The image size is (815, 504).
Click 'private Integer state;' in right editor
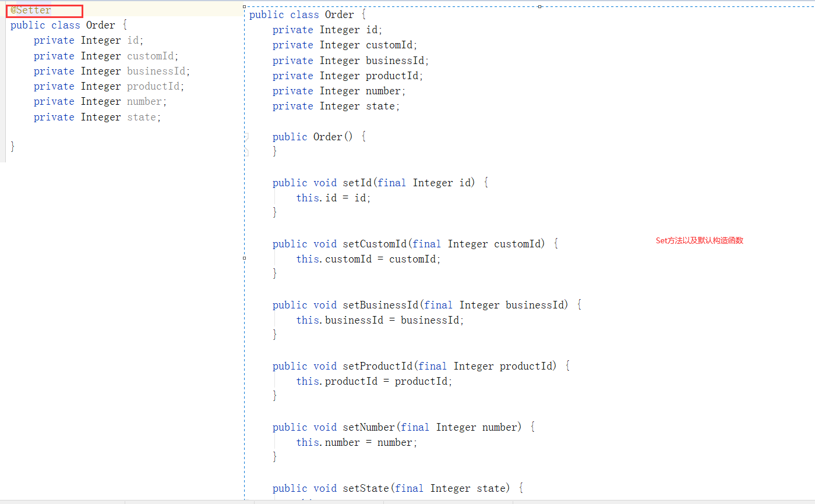pyautogui.click(x=336, y=106)
